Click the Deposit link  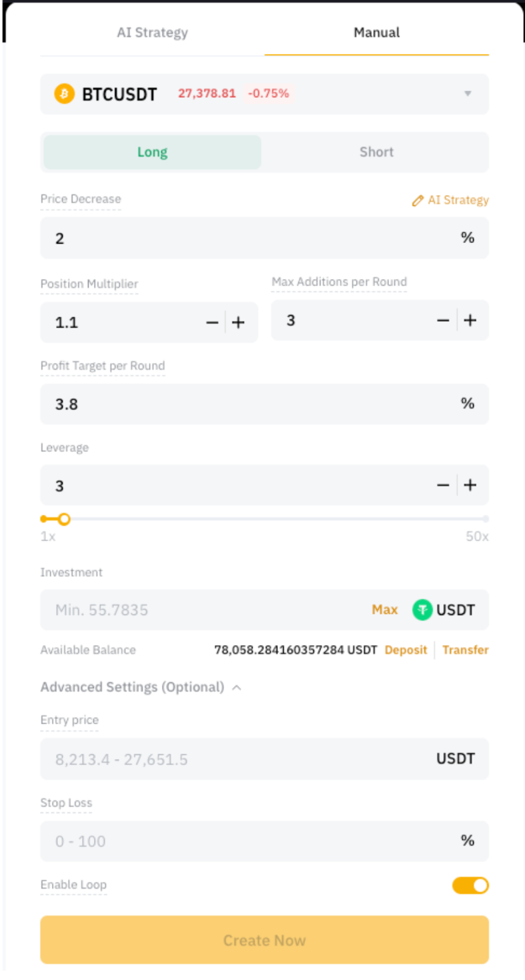(406, 650)
